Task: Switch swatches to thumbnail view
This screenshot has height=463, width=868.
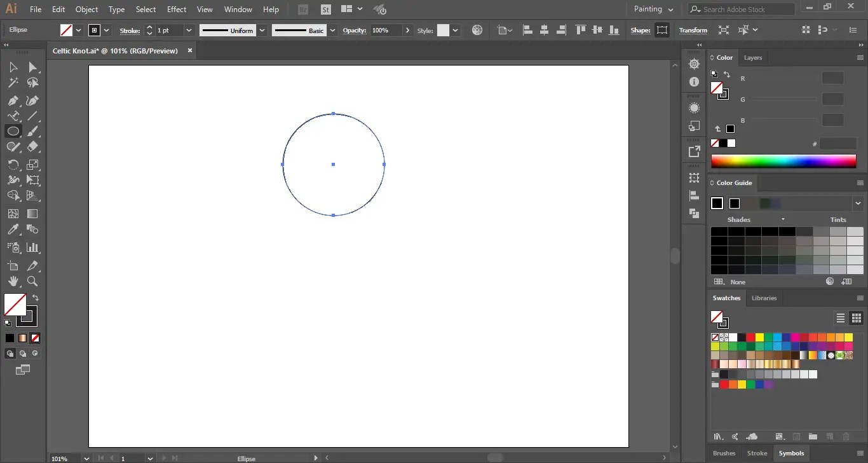Action: tap(856, 318)
